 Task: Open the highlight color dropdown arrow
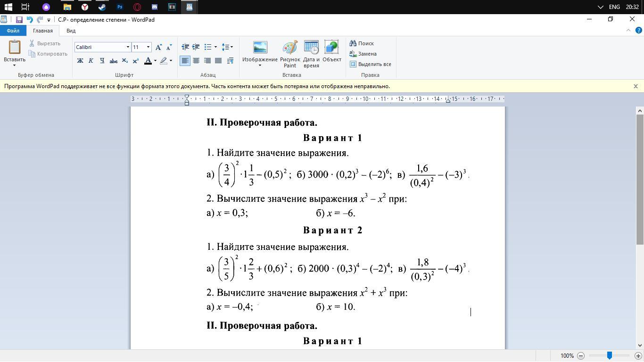(171, 61)
